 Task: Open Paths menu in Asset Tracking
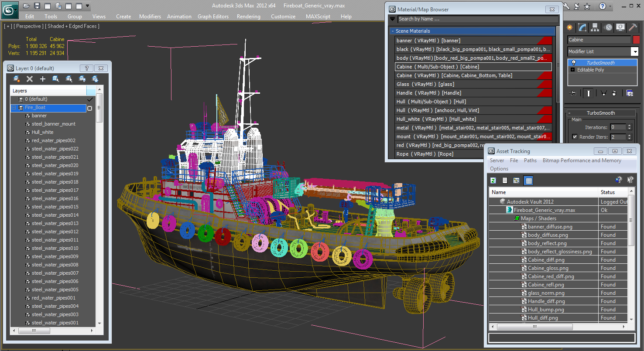pyautogui.click(x=530, y=160)
